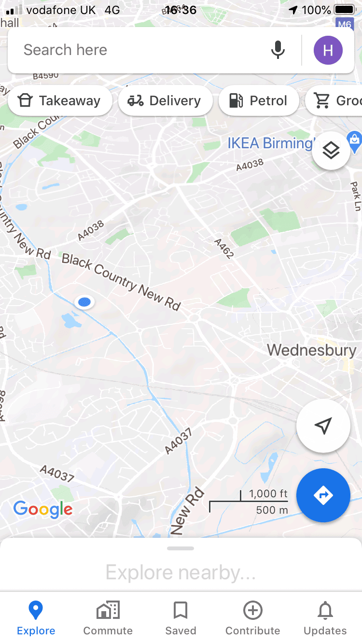This screenshot has width=362, height=644.
Task: Click the Google logo on map
Action: coord(43,509)
